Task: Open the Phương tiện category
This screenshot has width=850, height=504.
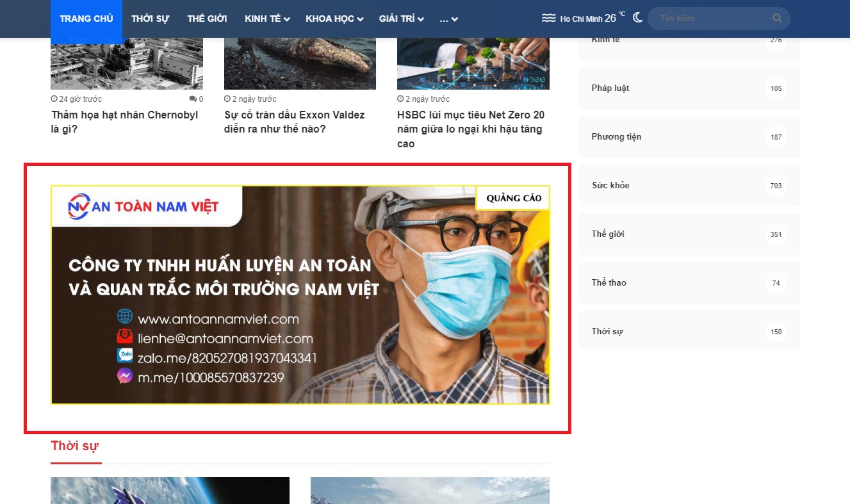Action: (x=689, y=137)
